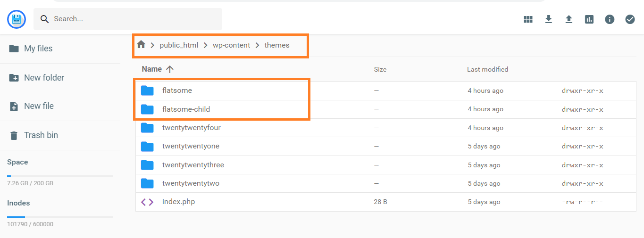This screenshot has height=238, width=644.
Task: Click the File Browser logo icon
Action: click(17, 19)
